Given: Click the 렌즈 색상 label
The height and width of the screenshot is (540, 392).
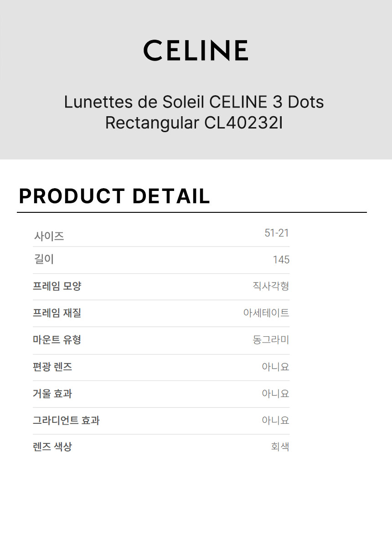Looking at the screenshot, I should (x=52, y=447).
